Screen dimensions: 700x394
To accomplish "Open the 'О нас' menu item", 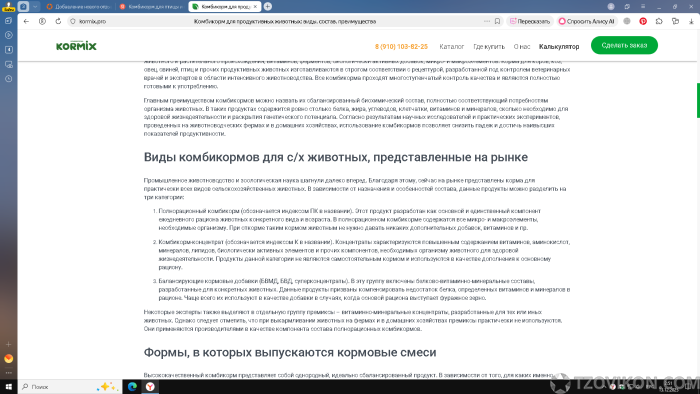I will (522, 46).
